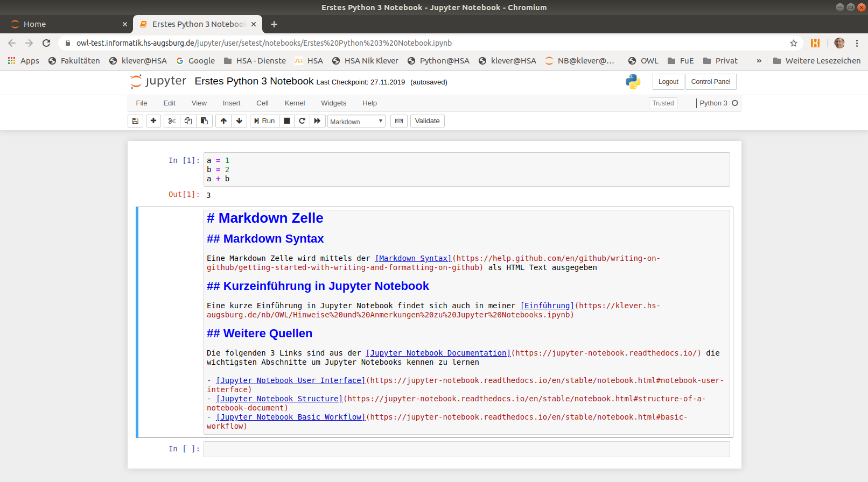Viewport: 868px width, 482px height.
Task: Click the Trusted notebook indicator
Action: [x=663, y=103]
